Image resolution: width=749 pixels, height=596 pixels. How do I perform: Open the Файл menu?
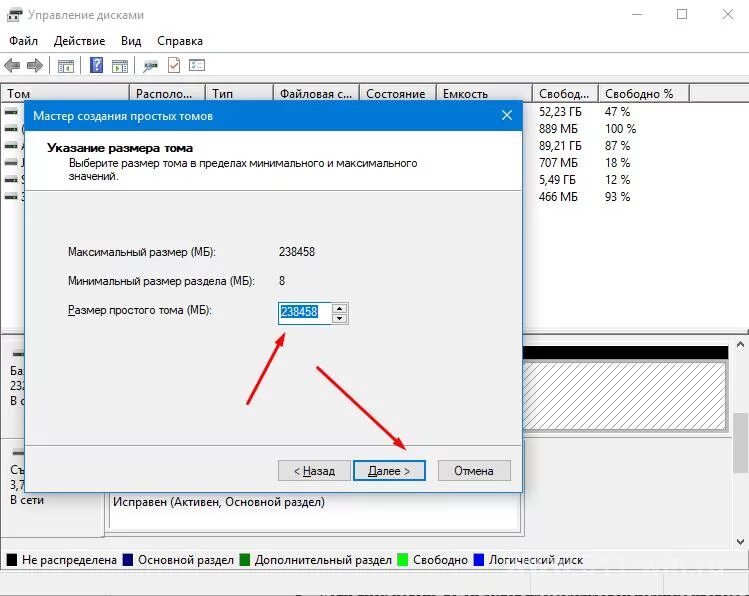click(x=23, y=41)
